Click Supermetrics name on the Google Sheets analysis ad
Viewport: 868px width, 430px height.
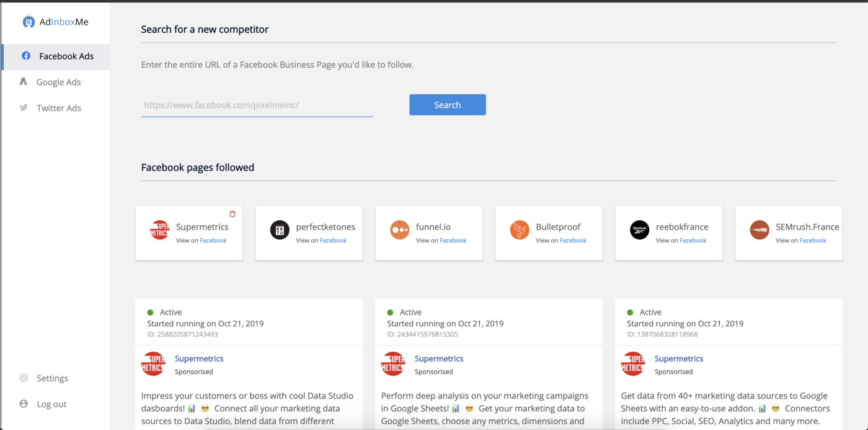tap(439, 359)
